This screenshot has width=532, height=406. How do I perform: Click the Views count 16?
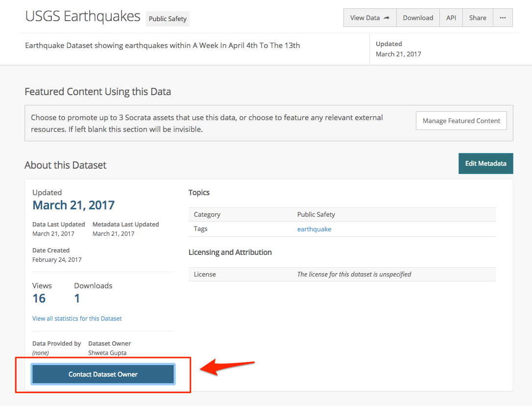[39, 298]
